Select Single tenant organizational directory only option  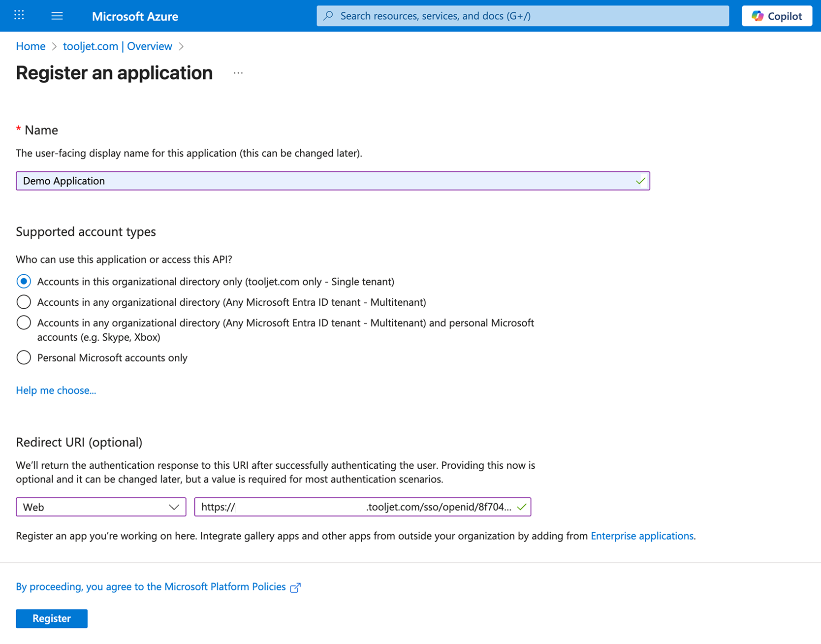[24, 282]
